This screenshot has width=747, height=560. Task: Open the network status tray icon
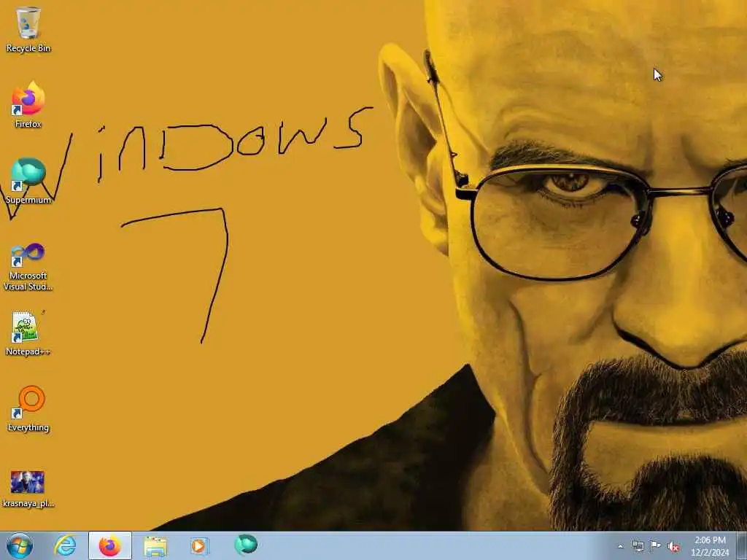638,547
